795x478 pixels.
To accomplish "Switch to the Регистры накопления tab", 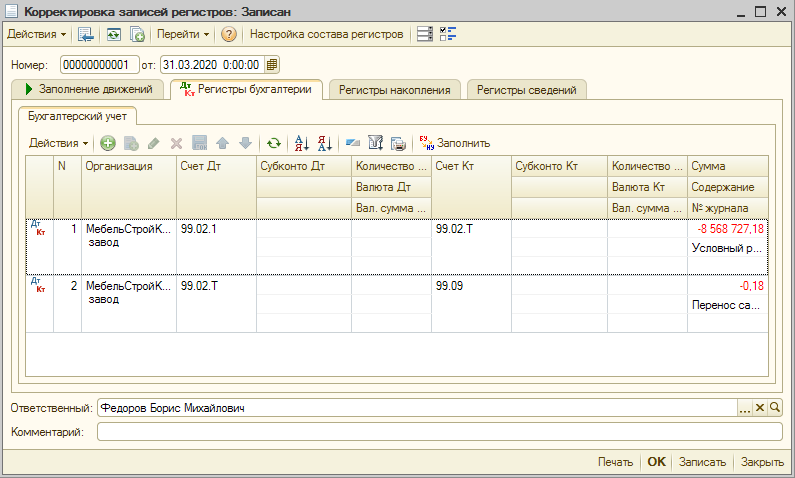I will pos(394,90).
